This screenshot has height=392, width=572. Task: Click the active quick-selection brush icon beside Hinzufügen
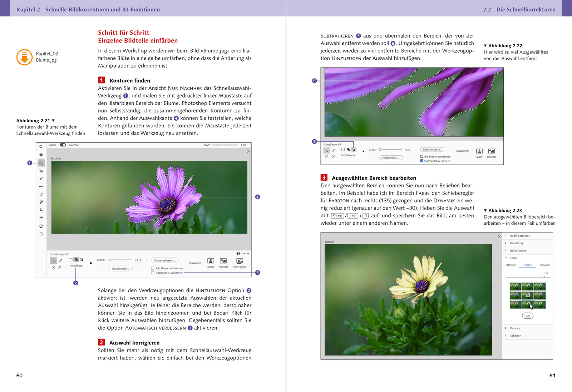pyautogui.click(x=53, y=260)
